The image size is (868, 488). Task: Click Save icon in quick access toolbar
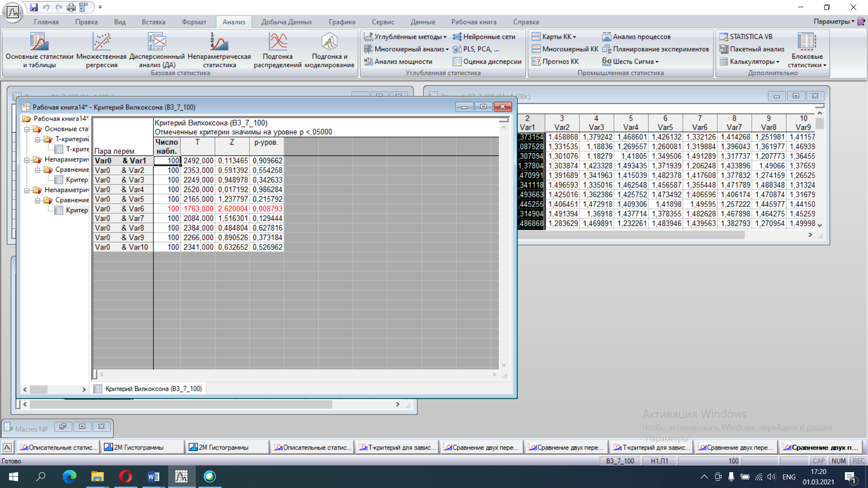(x=34, y=7)
